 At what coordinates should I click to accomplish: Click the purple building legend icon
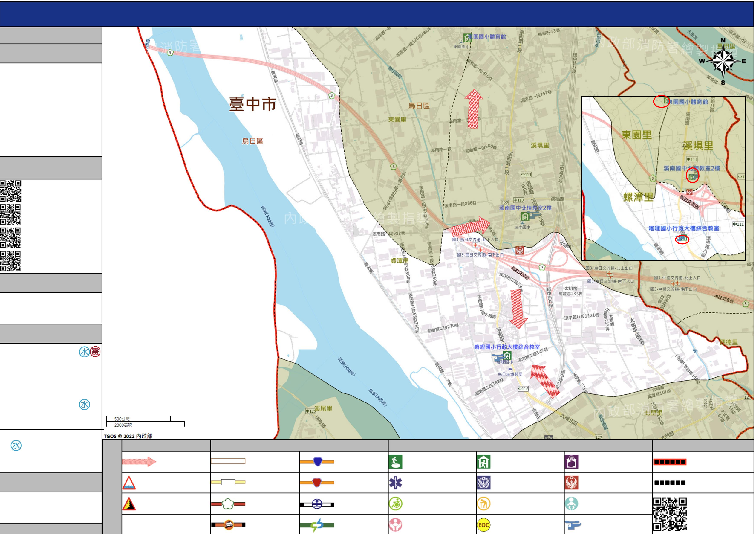(572, 462)
